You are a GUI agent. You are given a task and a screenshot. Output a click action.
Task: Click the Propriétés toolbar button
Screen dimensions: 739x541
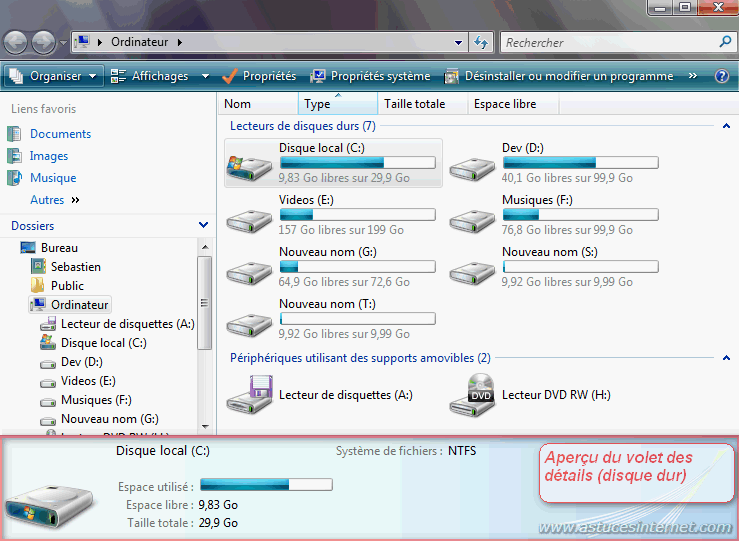[x=258, y=76]
